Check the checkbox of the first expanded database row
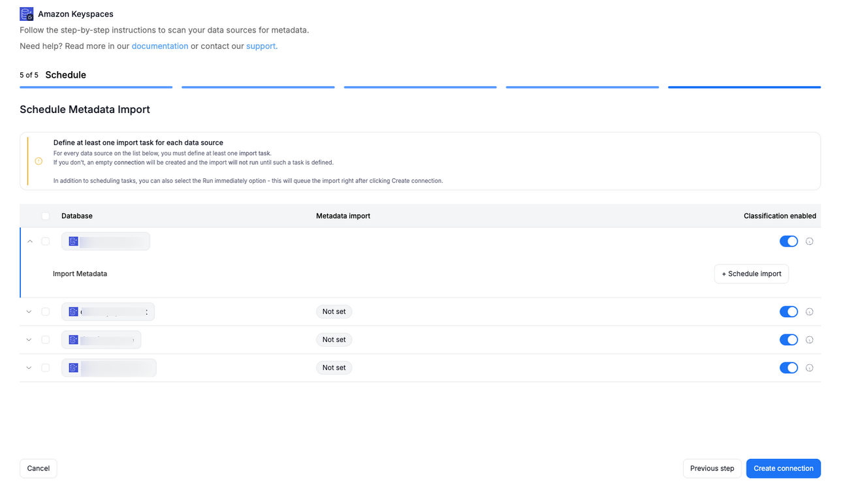854x504 pixels. coord(46,242)
